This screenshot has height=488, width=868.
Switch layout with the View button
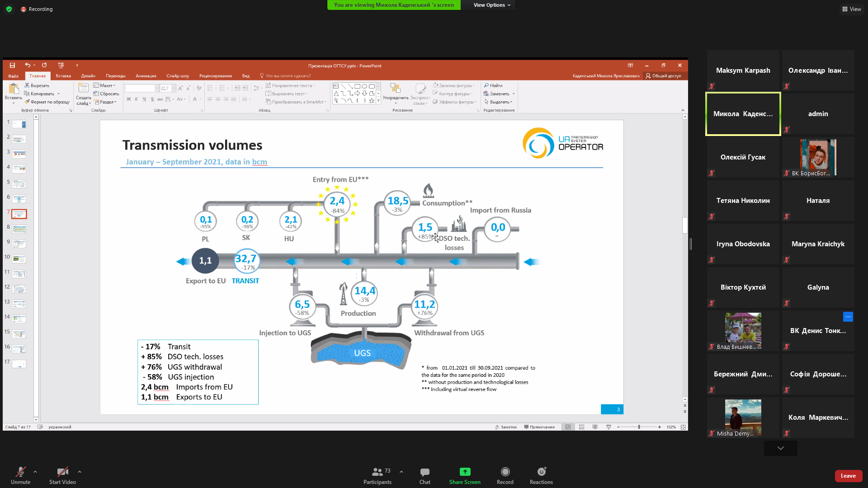tap(851, 9)
